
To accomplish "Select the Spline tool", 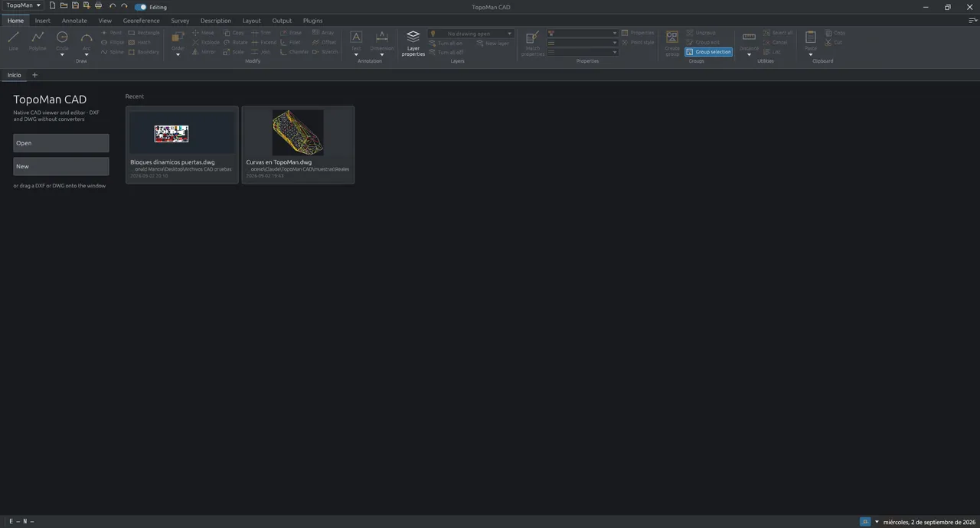I will click(113, 52).
